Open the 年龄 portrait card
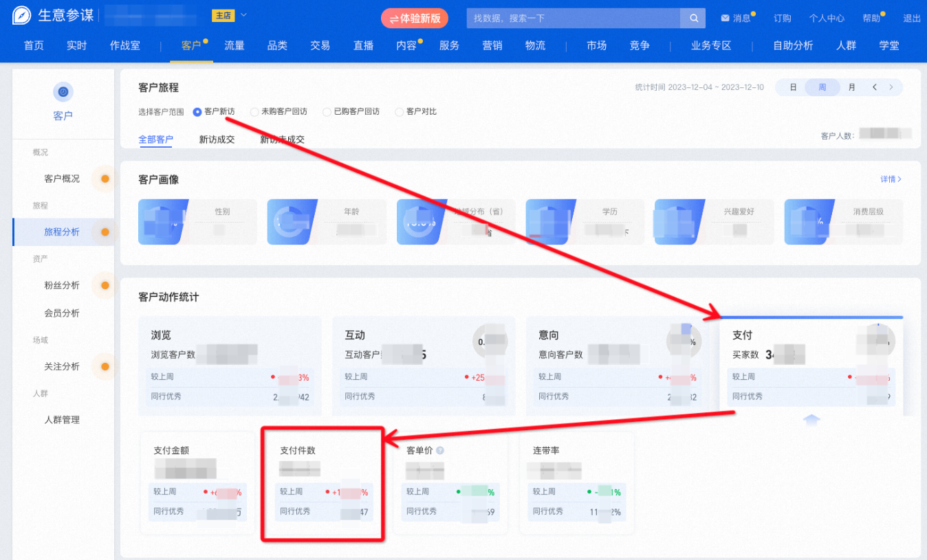Screen dimensions: 927x560 (x=327, y=222)
